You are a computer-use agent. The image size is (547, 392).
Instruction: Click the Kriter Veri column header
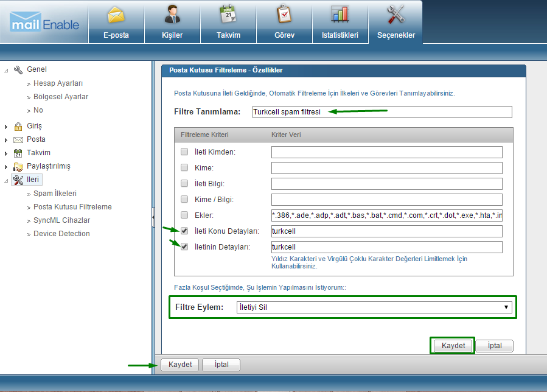click(286, 135)
